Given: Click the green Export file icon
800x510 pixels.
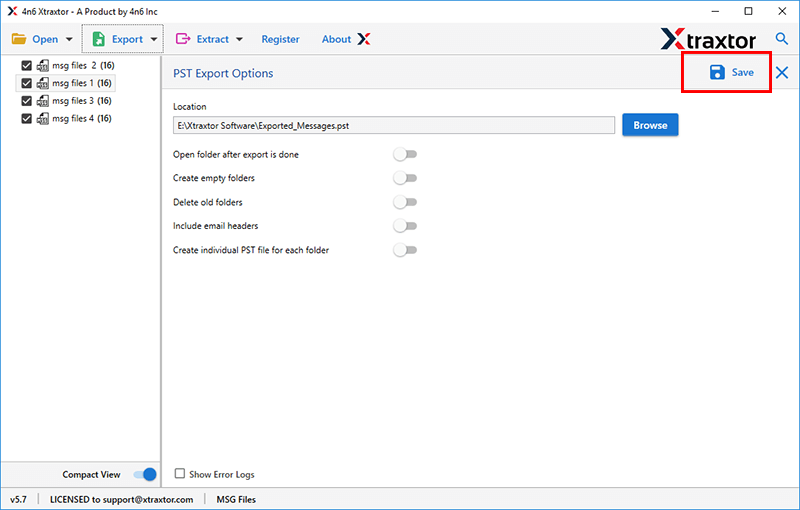Looking at the screenshot, I should 98,39.
